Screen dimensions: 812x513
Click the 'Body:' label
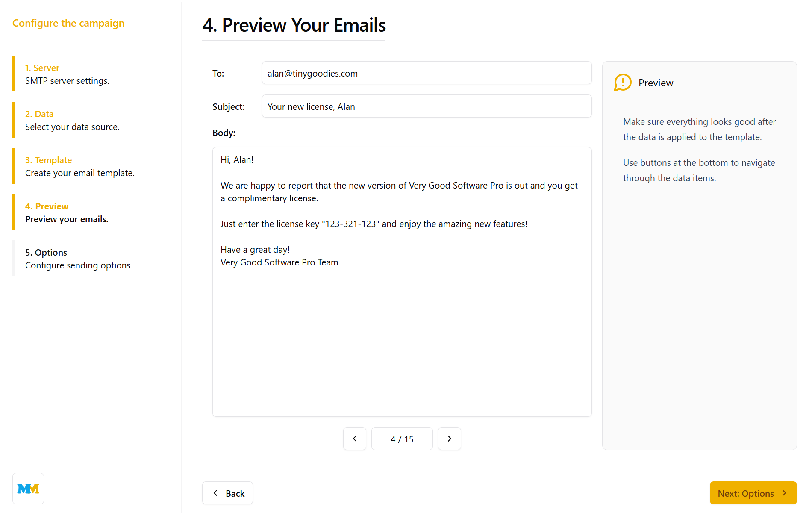coord(224,133)
